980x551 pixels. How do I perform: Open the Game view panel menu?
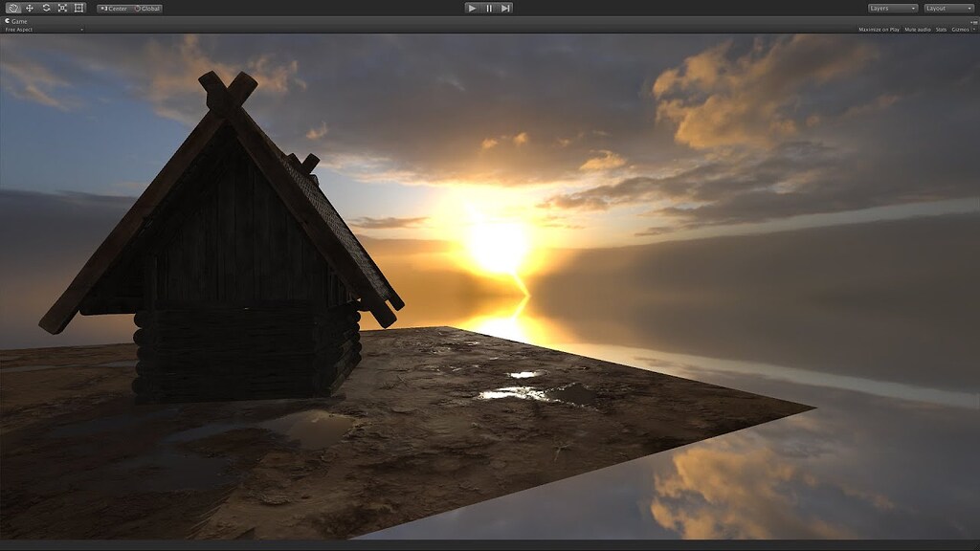[975, 21]
